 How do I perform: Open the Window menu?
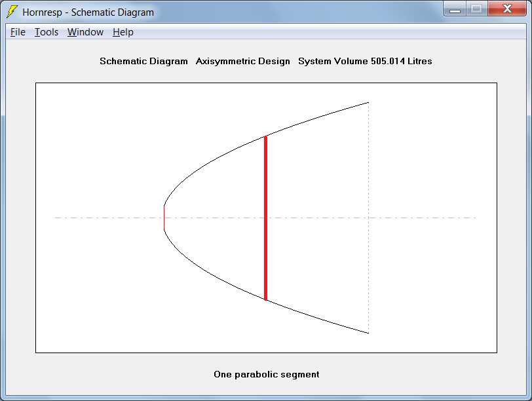(x=85, y=32)
